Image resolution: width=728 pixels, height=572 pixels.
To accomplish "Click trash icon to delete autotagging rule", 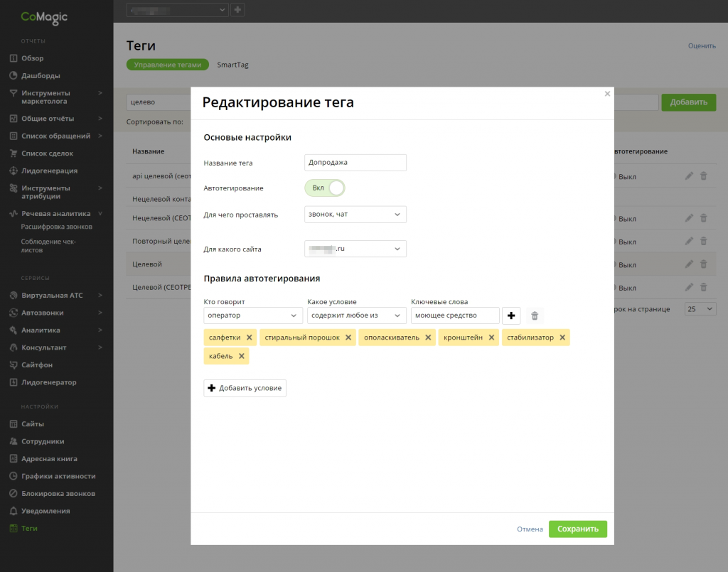I will click(x=535, y=315).
